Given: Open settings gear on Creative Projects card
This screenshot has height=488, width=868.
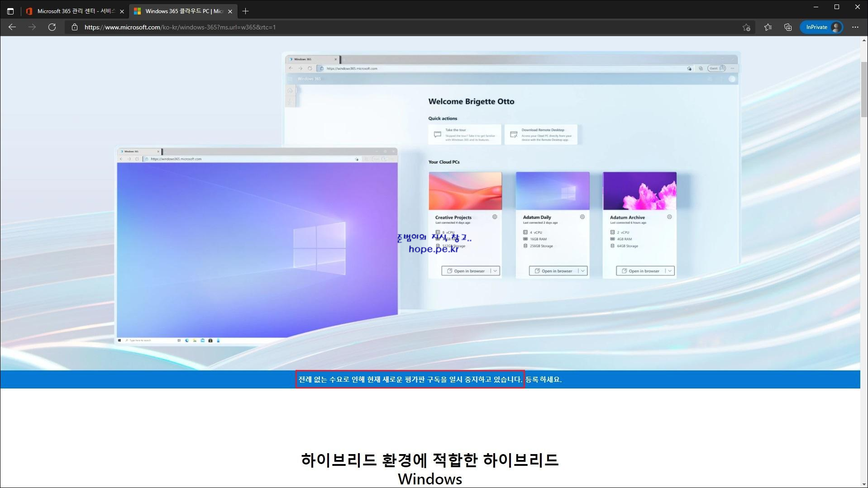Looking at the screenshot, I should coord(495,217).
